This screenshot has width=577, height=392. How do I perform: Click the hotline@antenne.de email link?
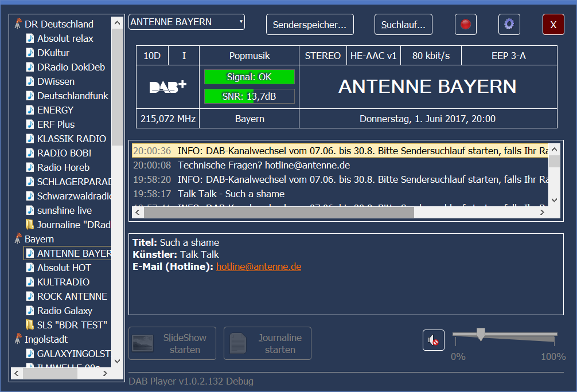click(x=258, y=266)
